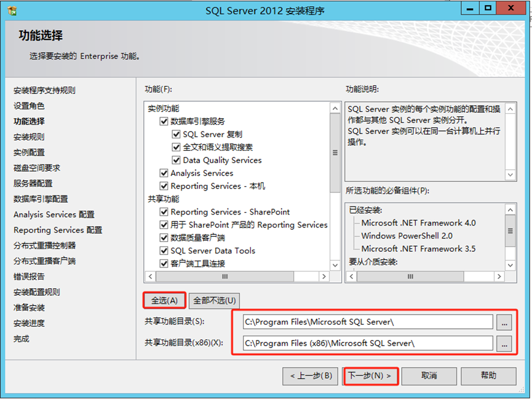
Task: Click prerequisites vertical scrollbar thumb
Action: 510,231
